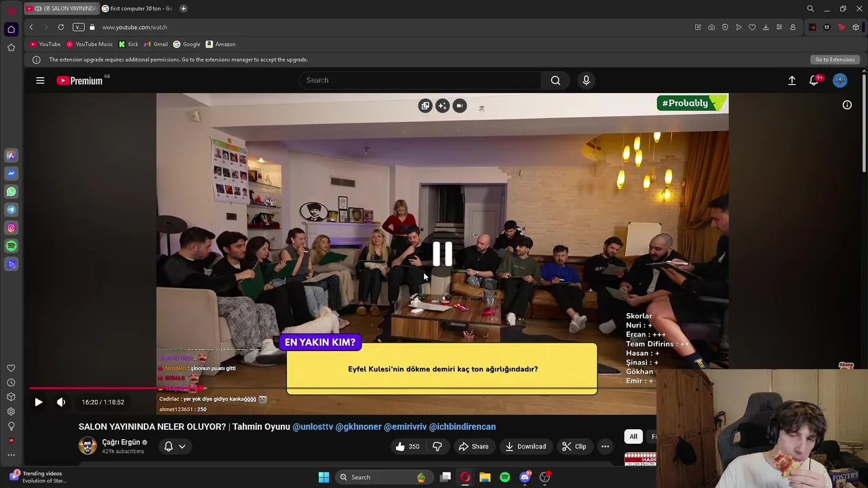Download the video
This screenshot has height=488, width=868.
tap(526, 446)
